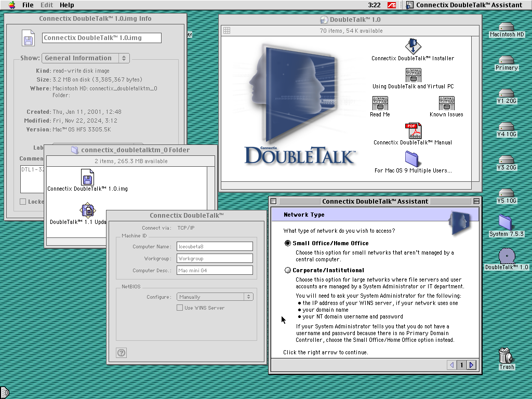The width and height of the screenshot is (532, 399).
Task: Open the Connectix DoubleTalk Installer icon
Action: coord(413,46)
